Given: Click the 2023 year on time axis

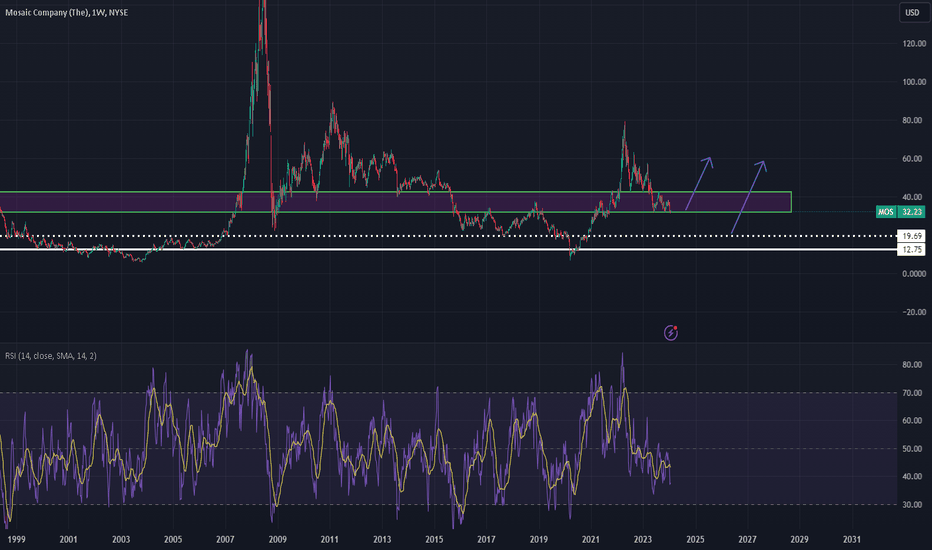Looking at the screenshot, I should [643, 539].
